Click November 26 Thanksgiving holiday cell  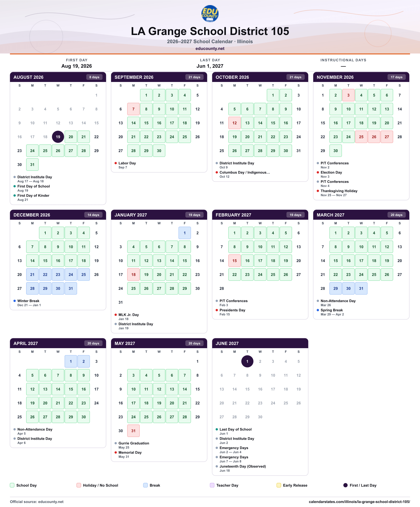374,137
